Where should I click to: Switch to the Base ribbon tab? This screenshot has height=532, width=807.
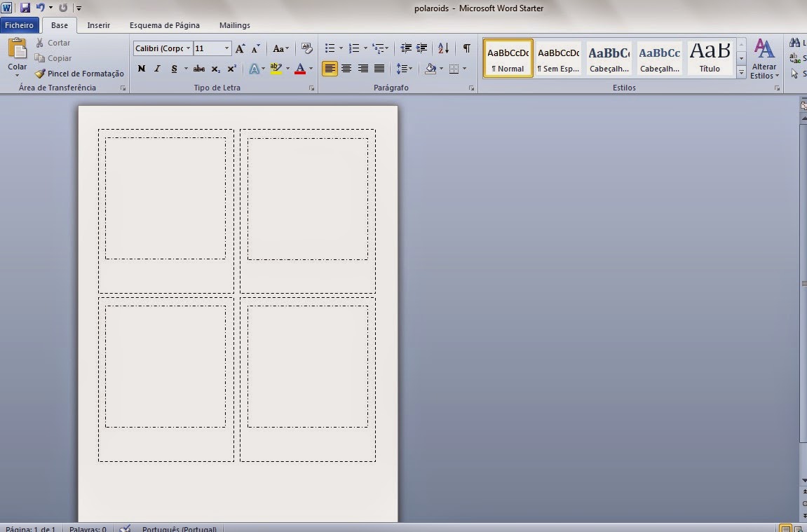pos(59,25)
